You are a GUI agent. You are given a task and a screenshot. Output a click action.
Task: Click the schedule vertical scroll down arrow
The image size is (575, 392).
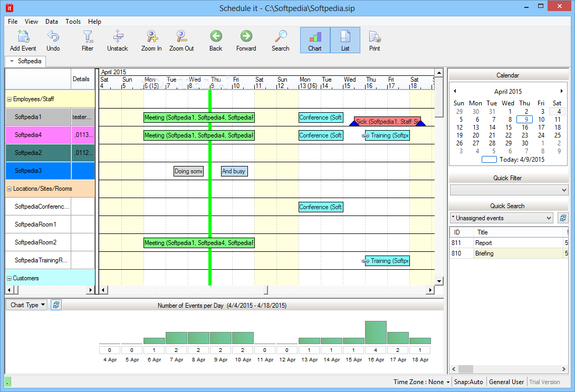pyautogui.click(x=439, y=281)
